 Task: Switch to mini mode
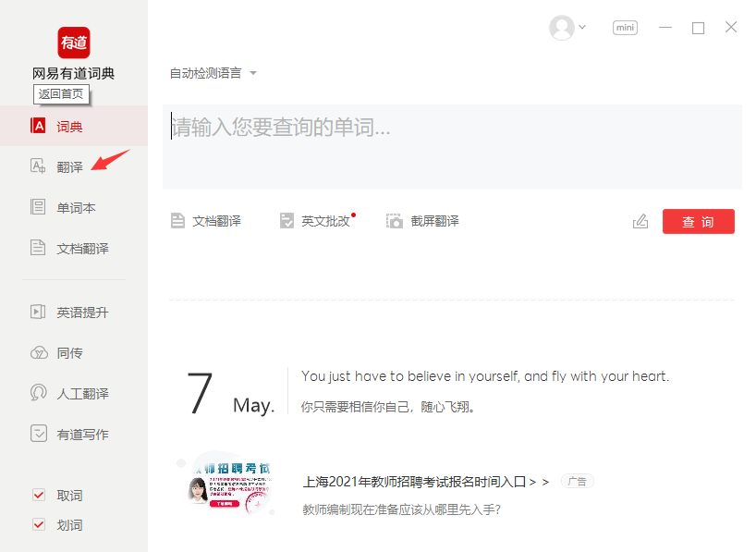(x=625, y=27)
